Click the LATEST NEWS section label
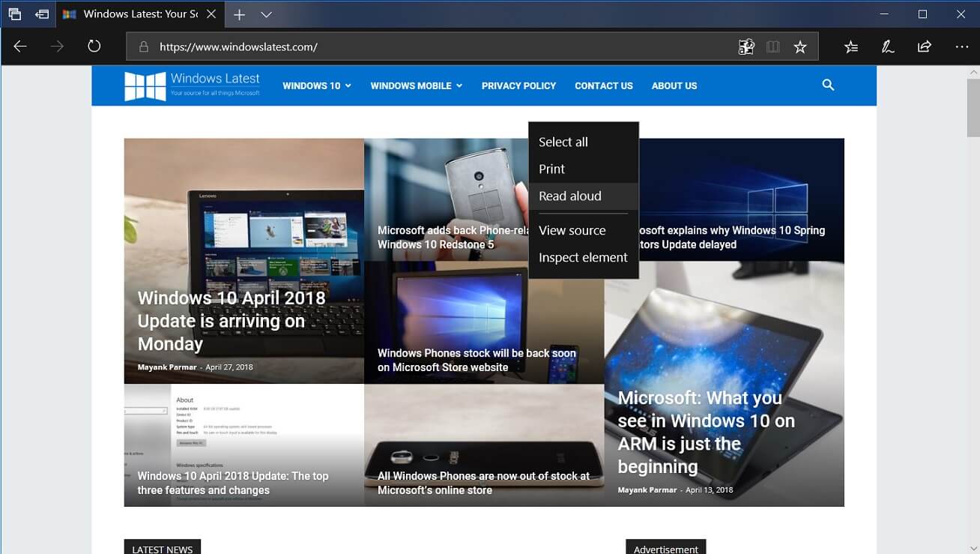The image size is (980, 554). [163, 548]
